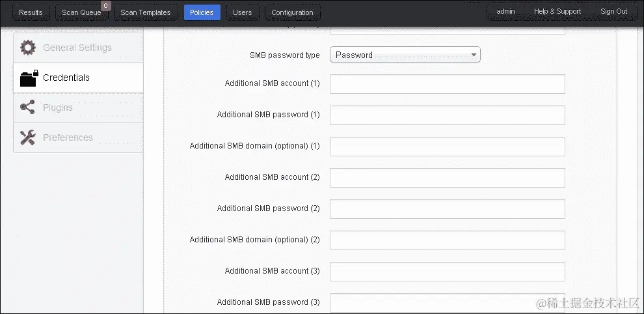Click the admin account button
This screenshot has width=644, height=314.
[x=505, y=12]
